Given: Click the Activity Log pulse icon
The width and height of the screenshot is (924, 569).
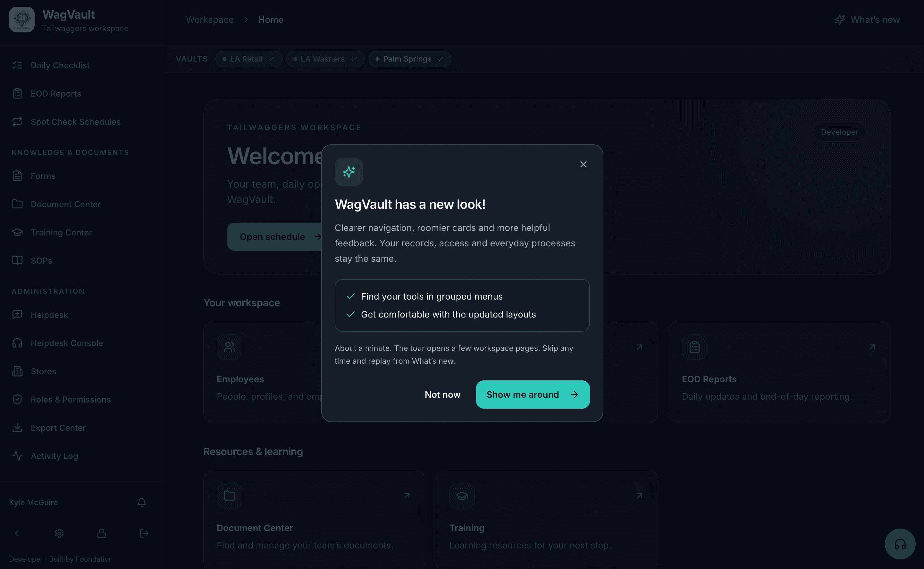Looking at the screenshot, I should tap(17, 456).
